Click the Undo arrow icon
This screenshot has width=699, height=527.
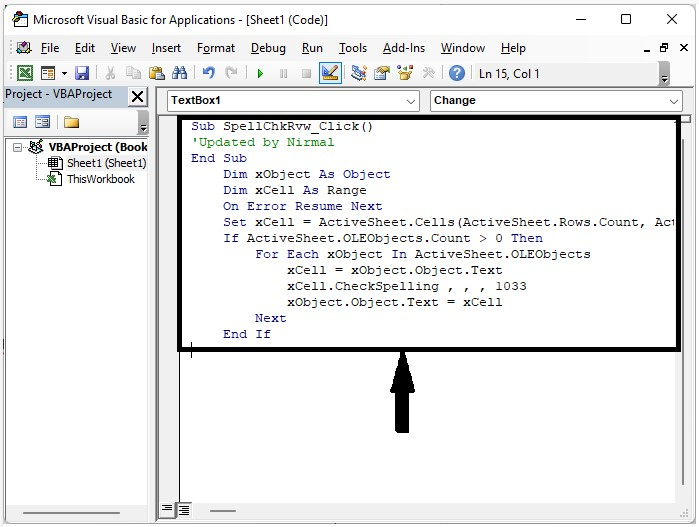pyautogui.click(x=208, y=73)
